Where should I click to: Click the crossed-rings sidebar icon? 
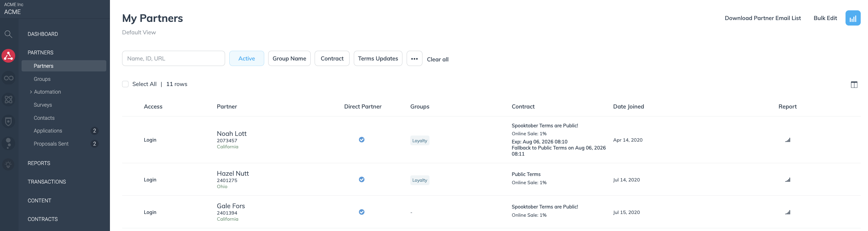[9, 99]
